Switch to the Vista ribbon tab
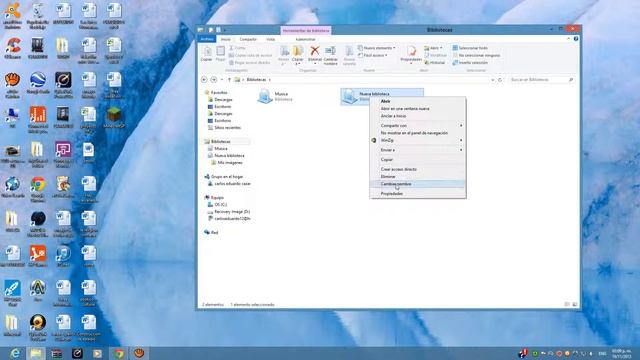This screenshot has height=360, width=640. pyautogui.click(x=271, y=39)
